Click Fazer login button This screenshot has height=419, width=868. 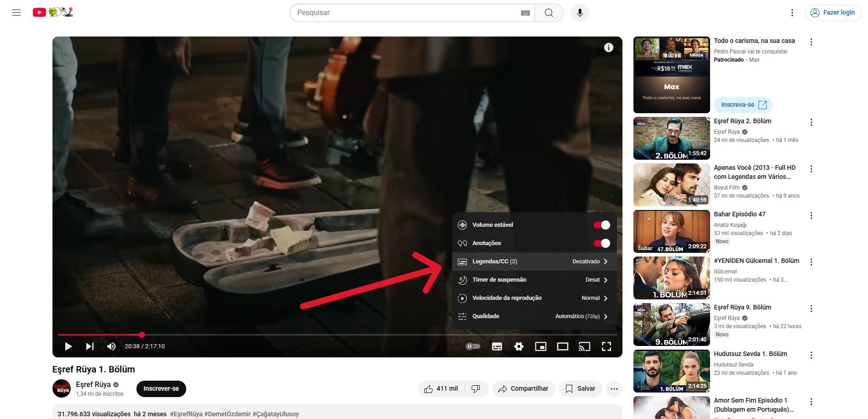coord(833,13)
